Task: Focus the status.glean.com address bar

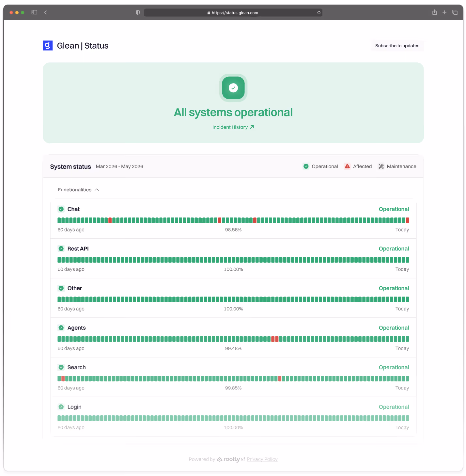Action: click(233, 12)
